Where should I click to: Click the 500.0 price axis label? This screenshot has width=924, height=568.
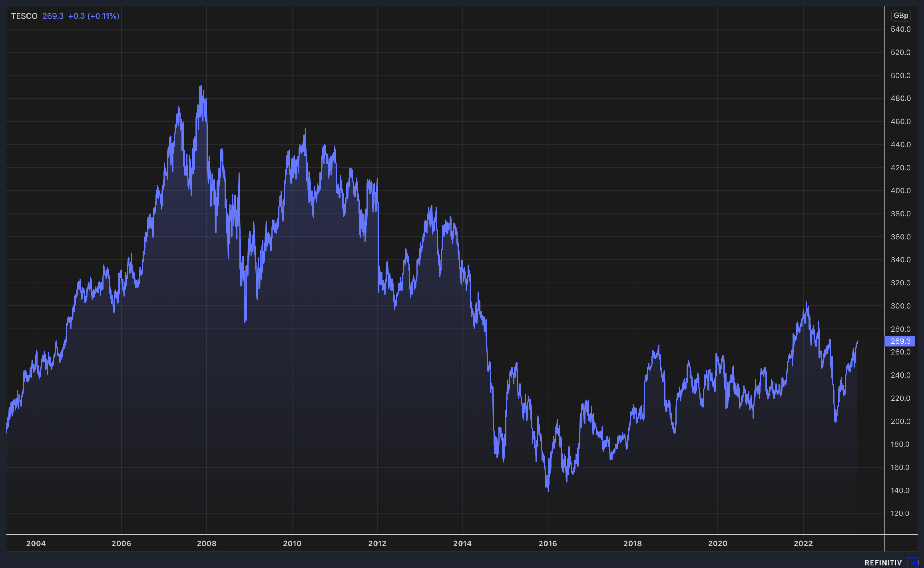point(901,75)
